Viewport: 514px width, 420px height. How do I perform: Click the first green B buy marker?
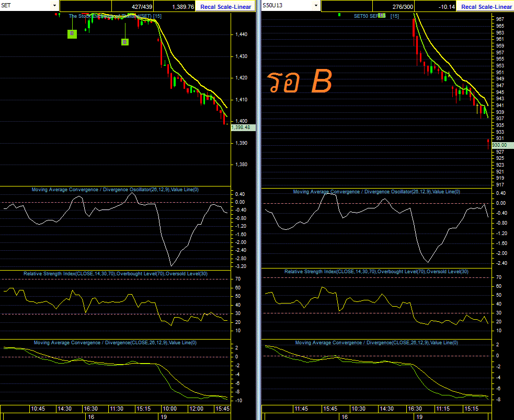(72, 34)
